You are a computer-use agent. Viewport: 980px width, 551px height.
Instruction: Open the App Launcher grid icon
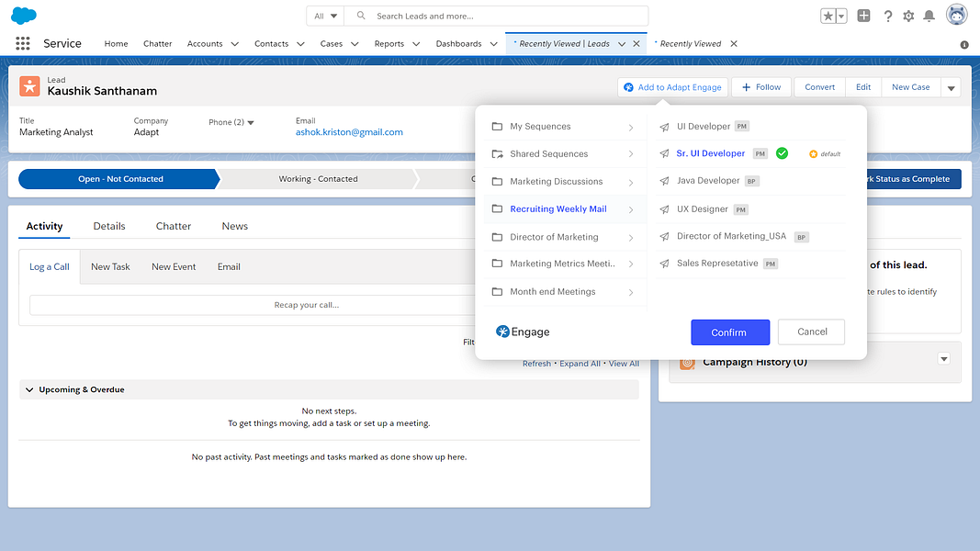click(22, 43)
